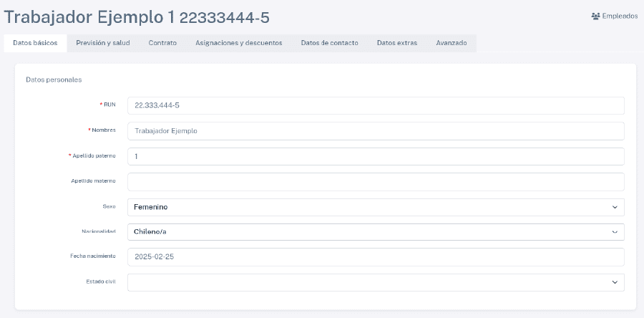644x318 pixels.
Task: Open the Datos de contacto tab
Action: click(x=329, y=43)
